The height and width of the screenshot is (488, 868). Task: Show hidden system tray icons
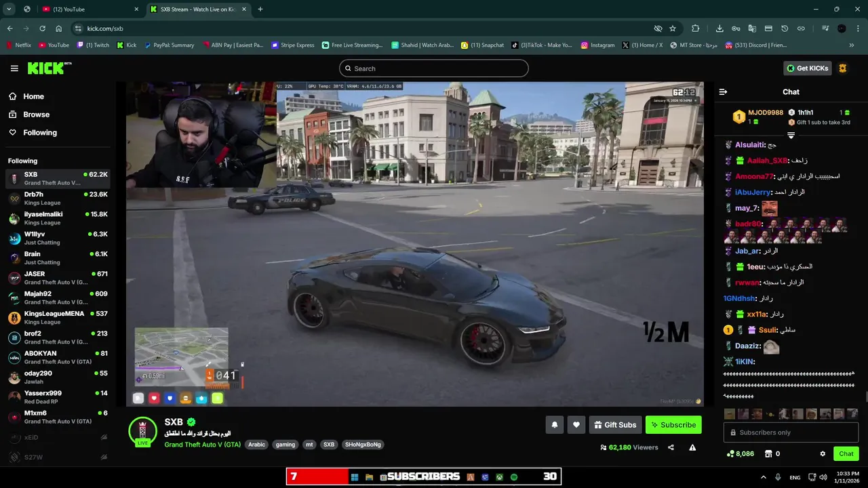(763, 477)
